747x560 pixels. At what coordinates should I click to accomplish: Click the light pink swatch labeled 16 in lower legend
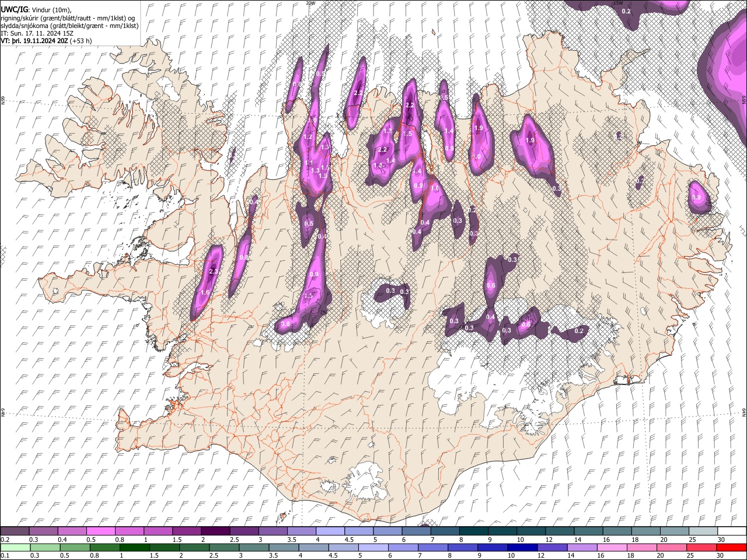click(612, 547)
